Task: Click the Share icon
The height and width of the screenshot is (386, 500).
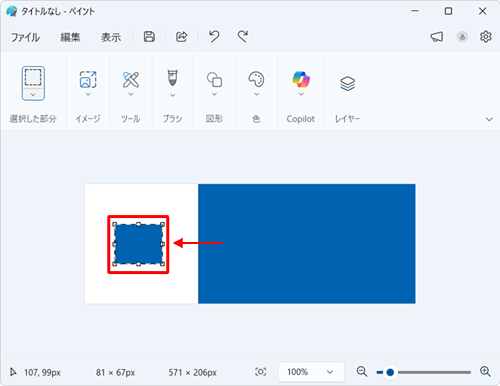Action: 181,37
